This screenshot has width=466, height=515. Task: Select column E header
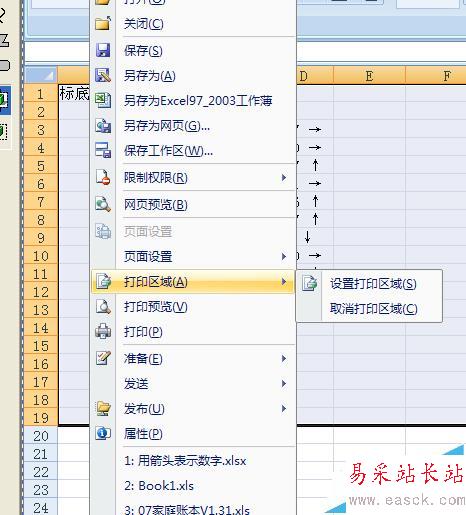click(x=369, y=76)
